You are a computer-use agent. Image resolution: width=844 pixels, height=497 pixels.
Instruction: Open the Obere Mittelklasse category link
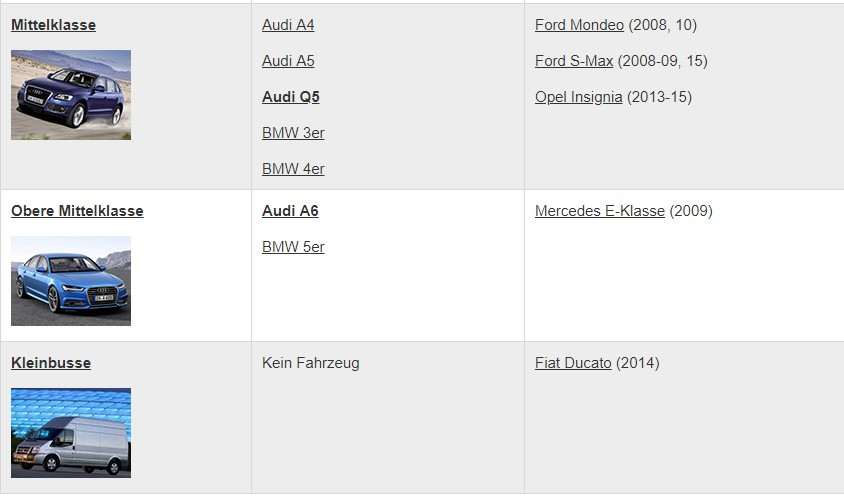(77, 211)
